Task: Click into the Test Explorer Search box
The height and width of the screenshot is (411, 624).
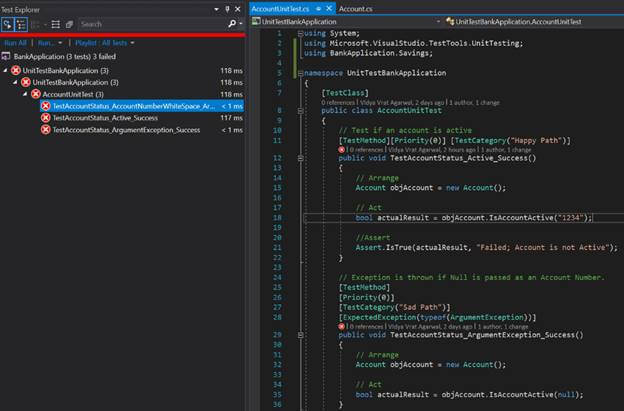Action: pyautogui.click(x=153, y=24)
